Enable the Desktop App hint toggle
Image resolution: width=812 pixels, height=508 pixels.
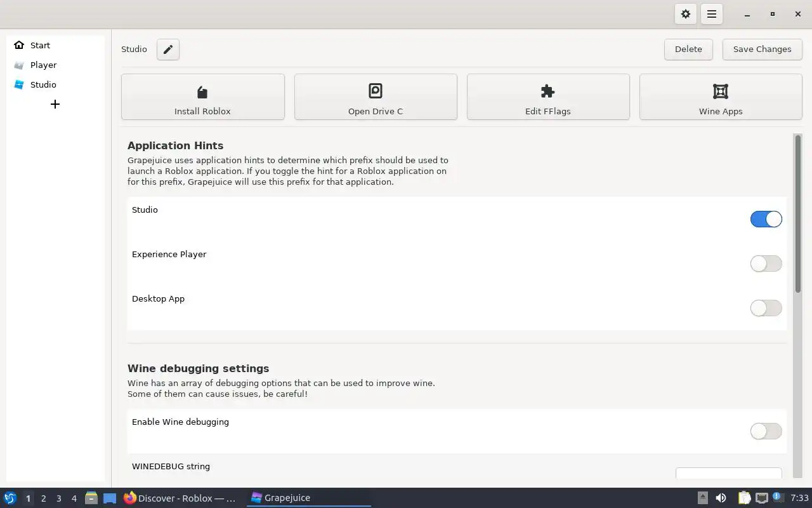coord(766,308)
